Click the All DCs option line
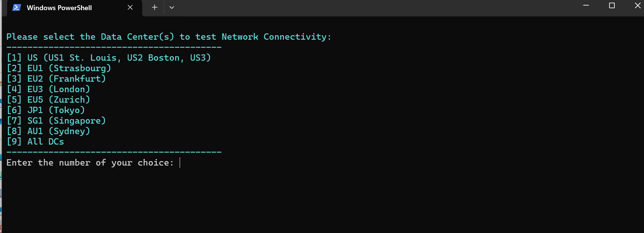This screenshot has width=644, height=233. (x=35, y=142)
